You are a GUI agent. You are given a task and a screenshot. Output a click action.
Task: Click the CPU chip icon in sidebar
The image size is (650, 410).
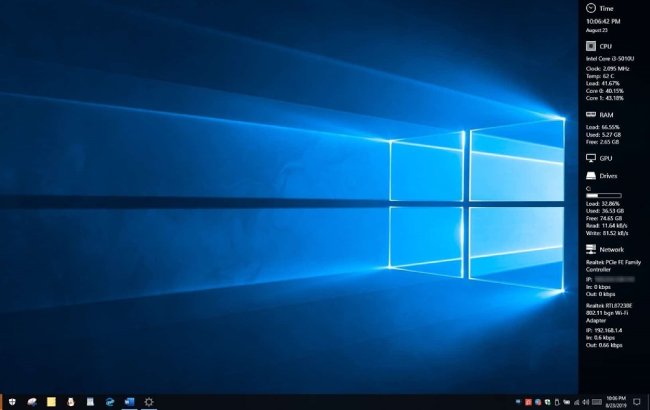point(591,46)
